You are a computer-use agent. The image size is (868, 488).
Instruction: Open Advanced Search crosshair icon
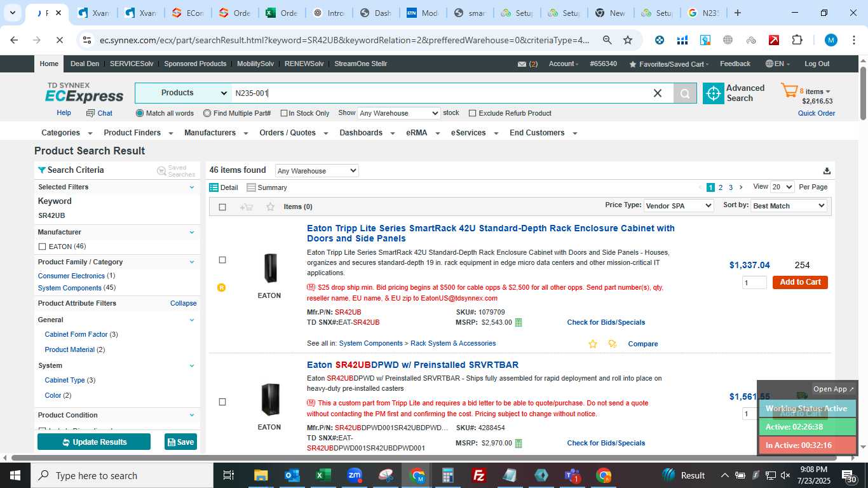click(x=713, y=93)
